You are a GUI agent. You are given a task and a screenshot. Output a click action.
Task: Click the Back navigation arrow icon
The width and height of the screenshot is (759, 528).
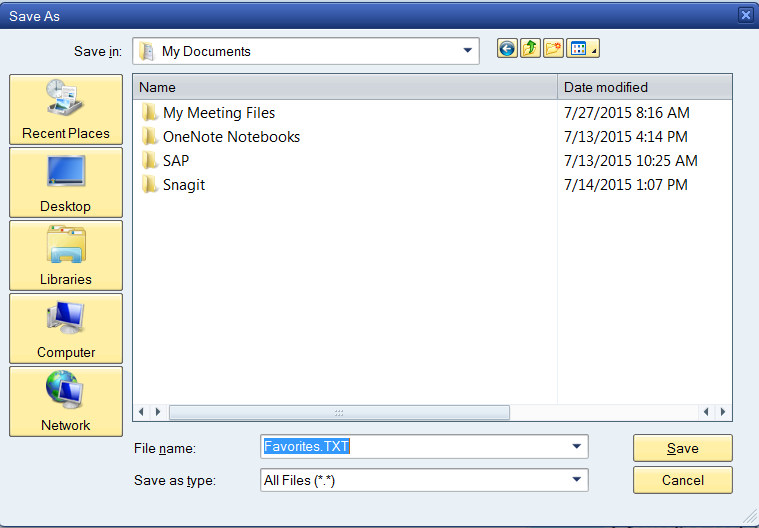(x=507, y=49)
